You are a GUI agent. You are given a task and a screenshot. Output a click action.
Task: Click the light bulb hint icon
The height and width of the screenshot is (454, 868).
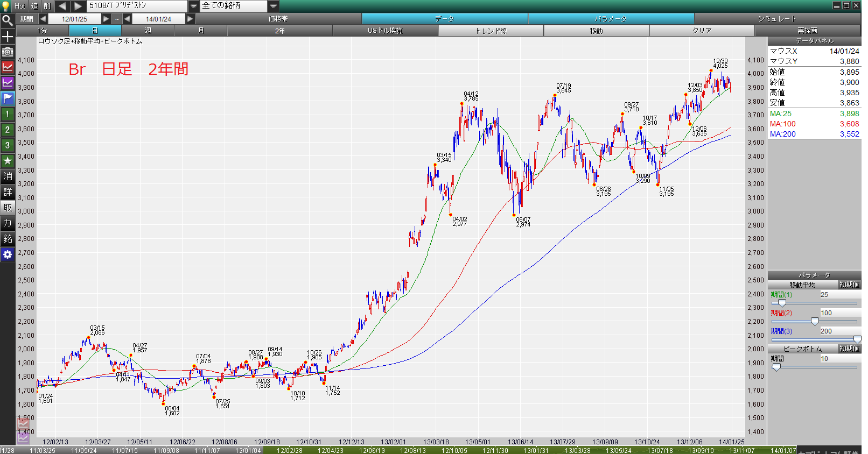point(6,6)
